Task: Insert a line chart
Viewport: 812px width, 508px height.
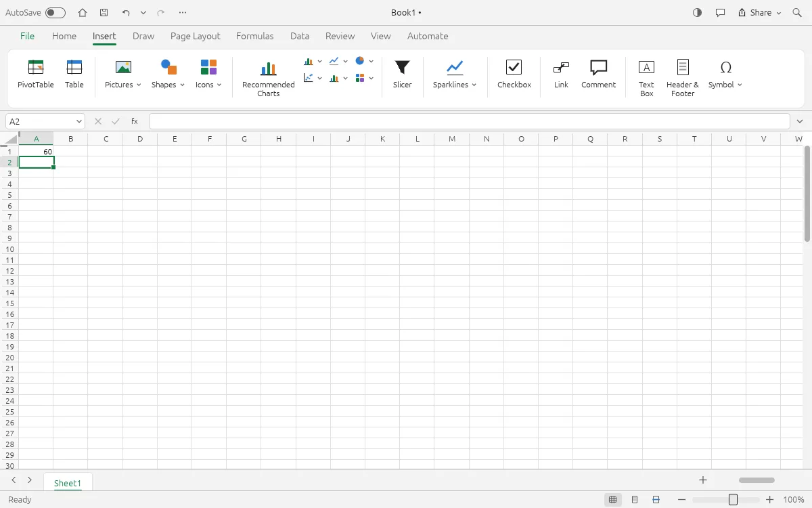Action: [334, 61]
